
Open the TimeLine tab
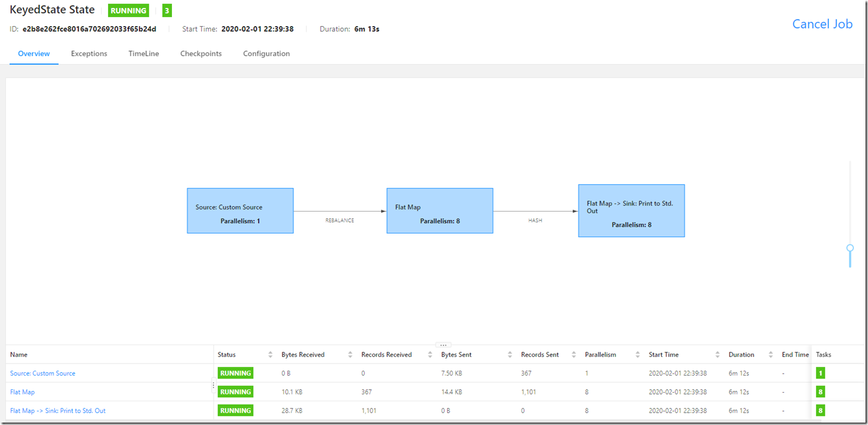(x=143, y=54)
